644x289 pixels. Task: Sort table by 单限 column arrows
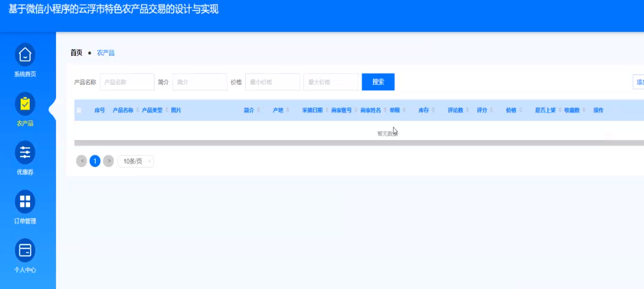404,110
